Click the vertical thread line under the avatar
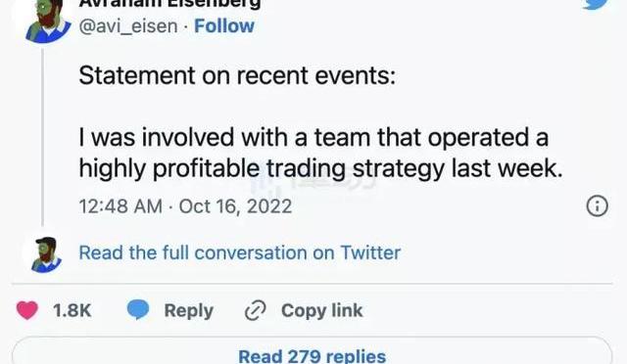 43,137
